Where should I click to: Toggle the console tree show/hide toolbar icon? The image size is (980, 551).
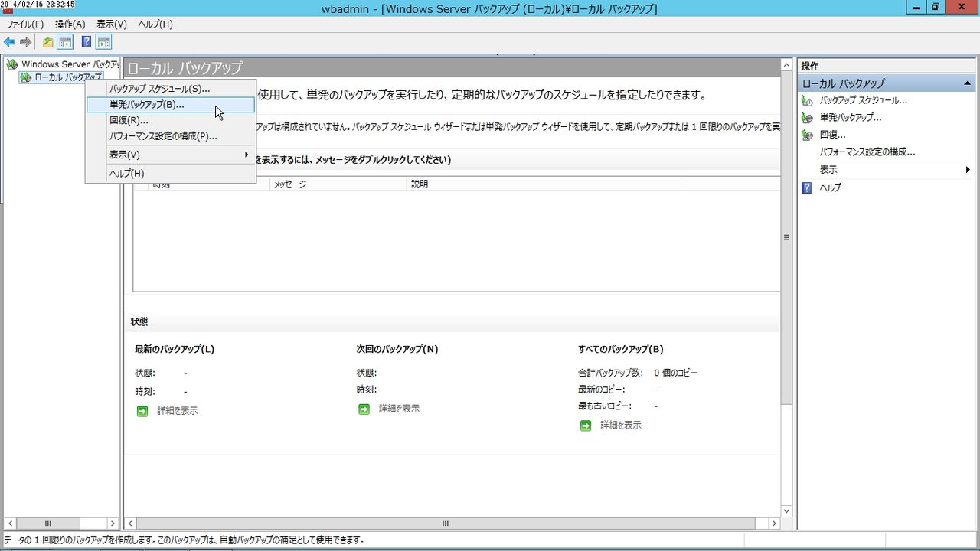[x=66, y=42]
